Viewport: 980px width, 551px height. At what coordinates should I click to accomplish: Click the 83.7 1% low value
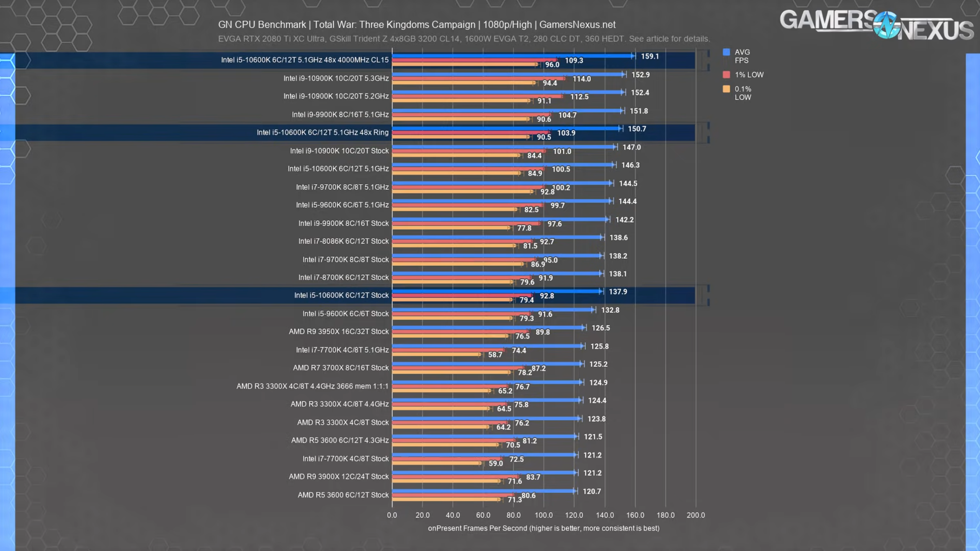click(533, 477)
